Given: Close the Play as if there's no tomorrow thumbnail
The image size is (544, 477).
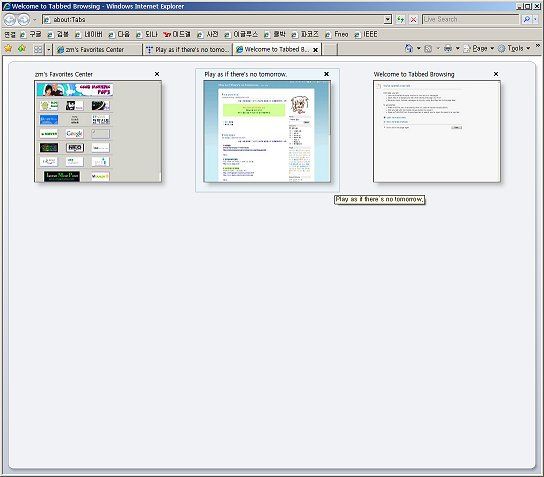Looking at the screenshot, I should 326,74.
